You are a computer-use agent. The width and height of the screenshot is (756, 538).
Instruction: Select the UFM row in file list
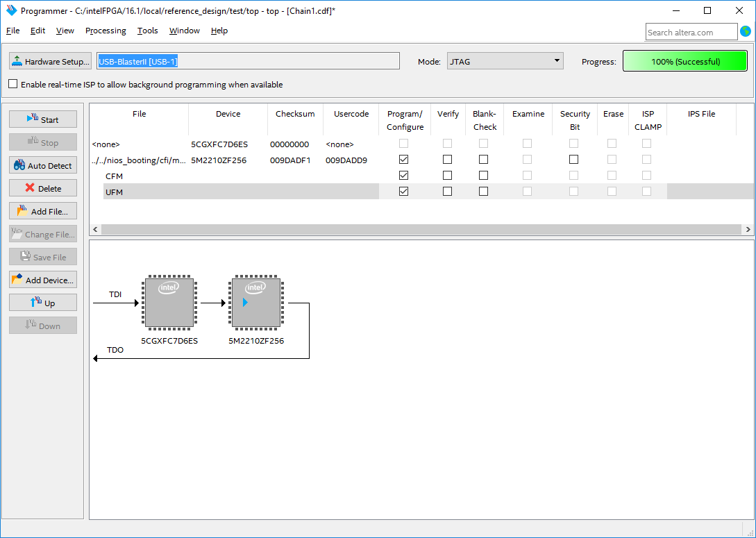tap(115, 192)
